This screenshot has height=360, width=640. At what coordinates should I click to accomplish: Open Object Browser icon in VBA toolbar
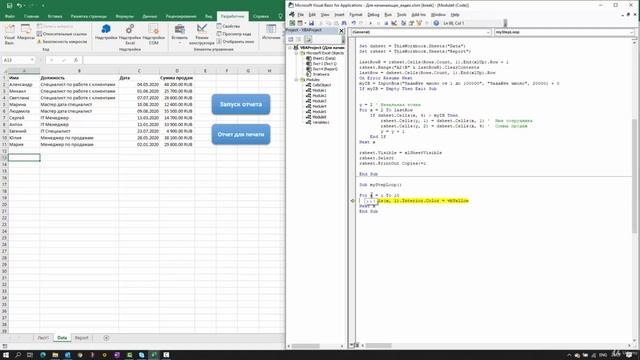click(x=419, y=23)
